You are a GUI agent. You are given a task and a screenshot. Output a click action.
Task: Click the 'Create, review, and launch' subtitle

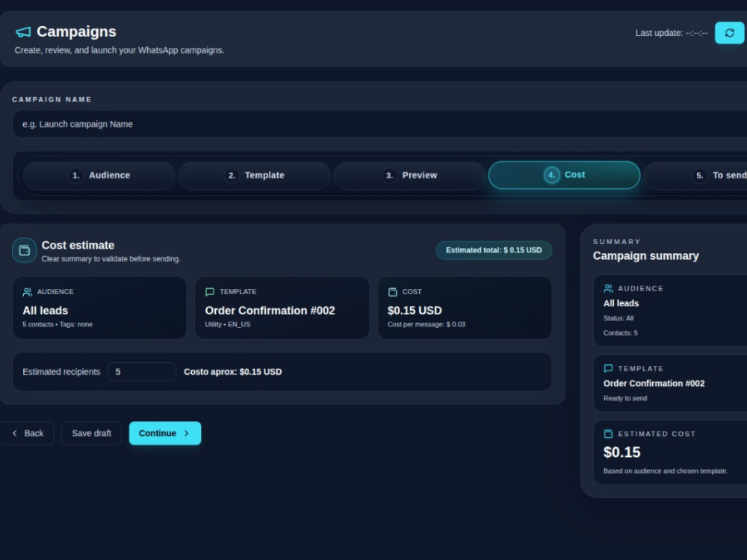[x=119, y=51]
